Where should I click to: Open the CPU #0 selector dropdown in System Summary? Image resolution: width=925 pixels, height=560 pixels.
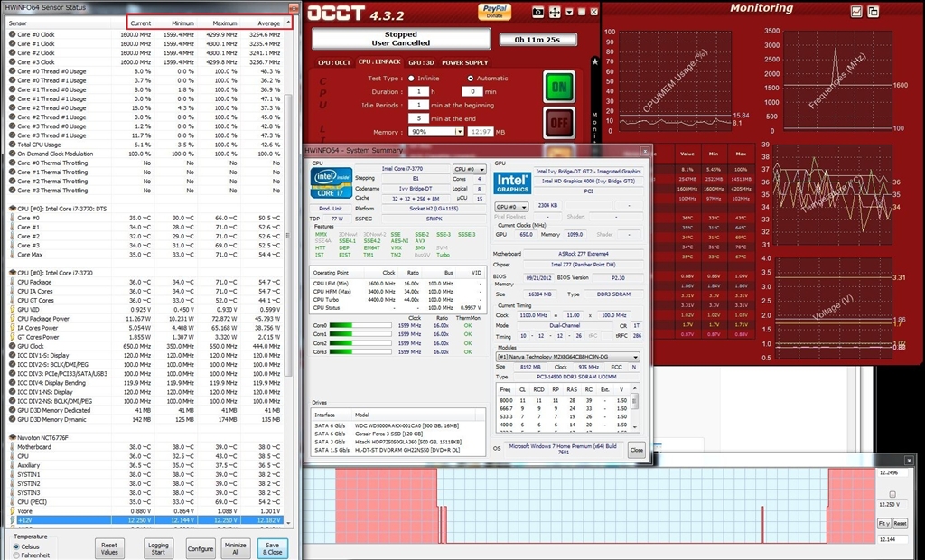click(x=470, y=170)
